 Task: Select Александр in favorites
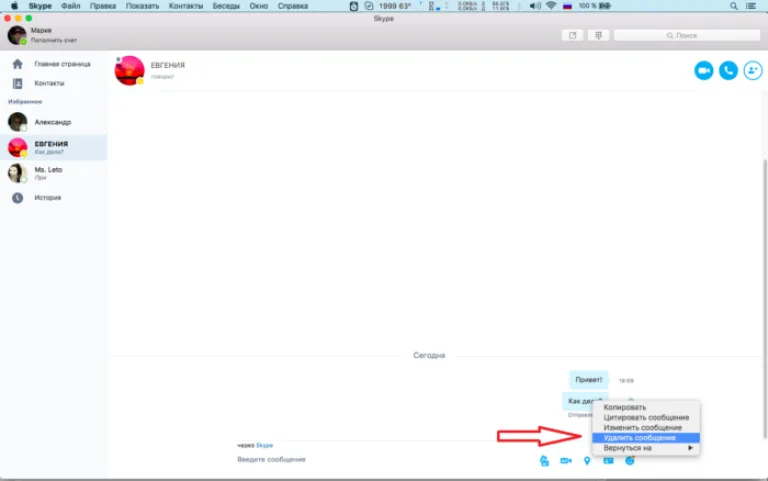53,122
